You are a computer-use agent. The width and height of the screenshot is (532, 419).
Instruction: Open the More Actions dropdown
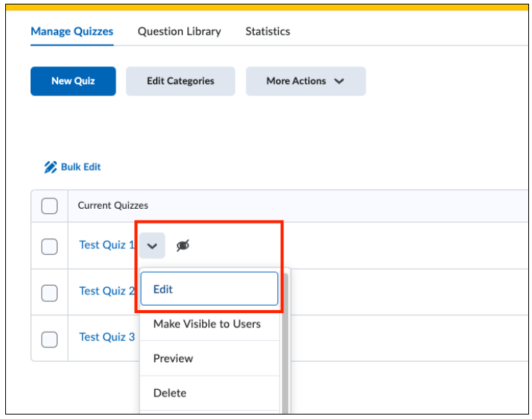coord(306,81)
